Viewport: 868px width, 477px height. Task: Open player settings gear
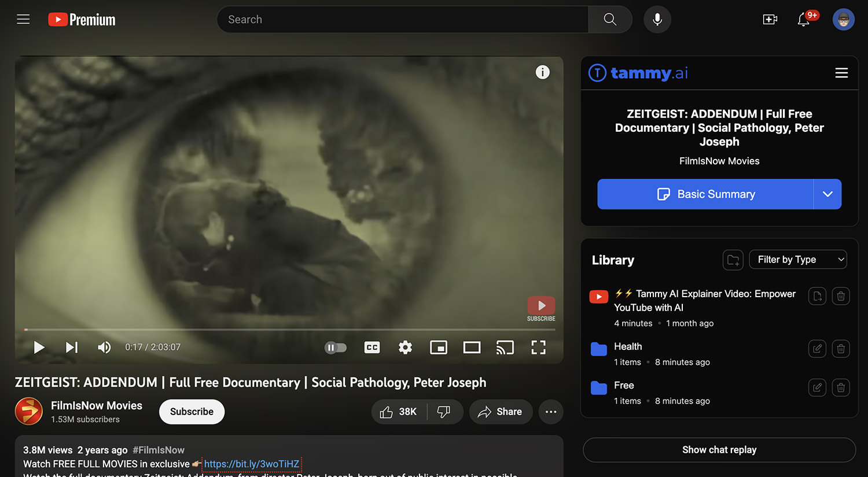[406, 347]
